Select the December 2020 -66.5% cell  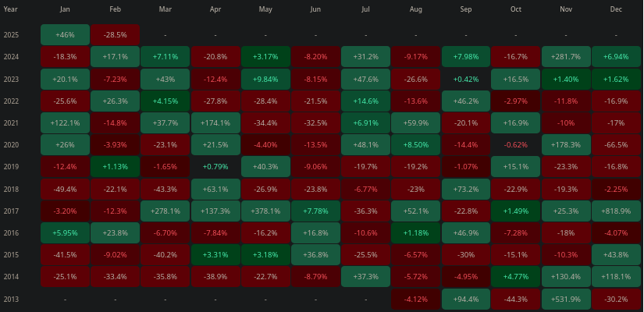pos(616,145)
